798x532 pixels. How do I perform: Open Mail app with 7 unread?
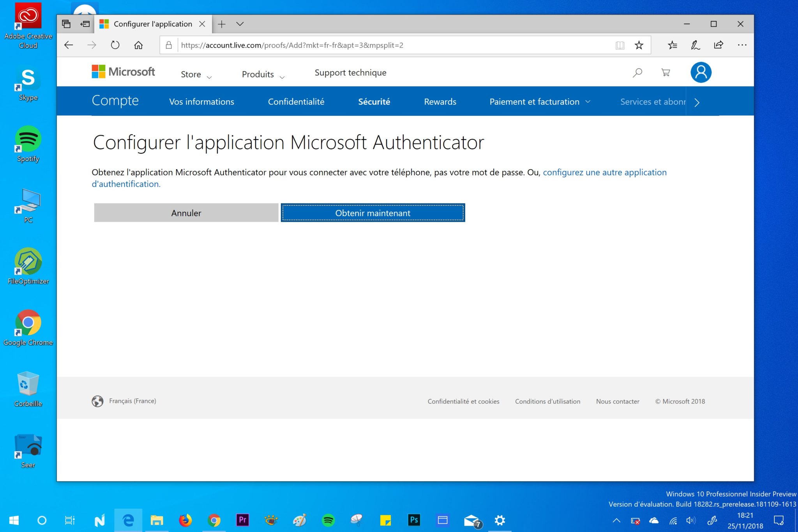click(x=472, y=521)
